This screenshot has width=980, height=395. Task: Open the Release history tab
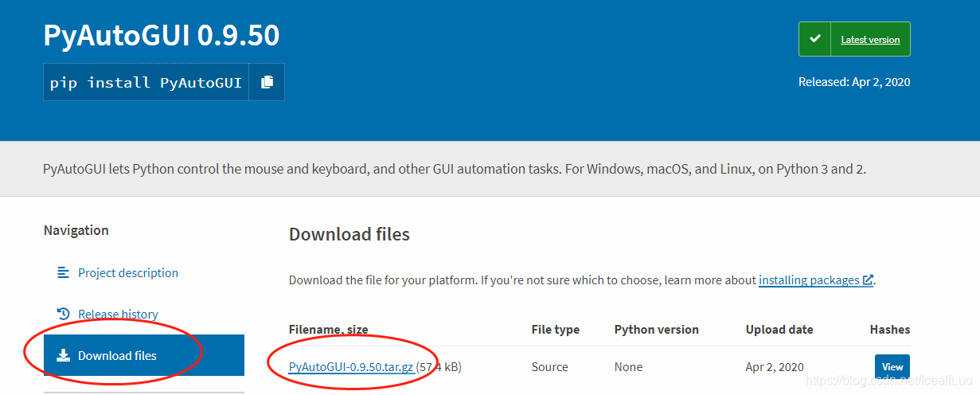coord(118,314)
